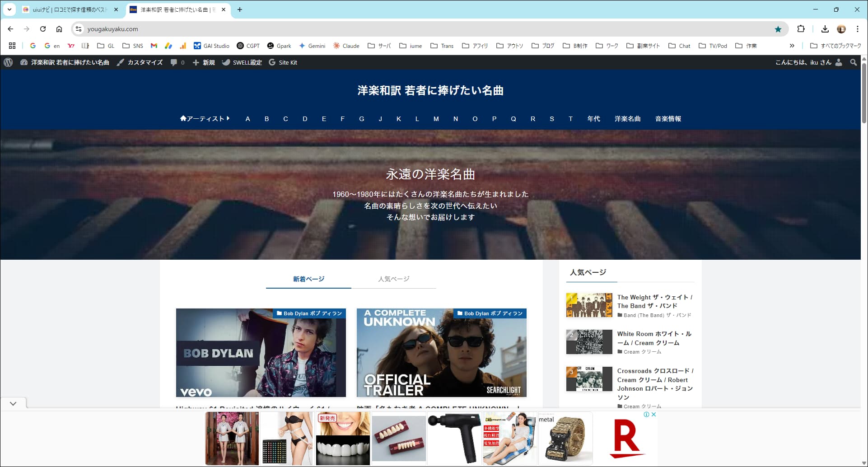Open the 年代 navigation item
The width and height of the screenshot is (868, 467).
click(x=593, y=118)
